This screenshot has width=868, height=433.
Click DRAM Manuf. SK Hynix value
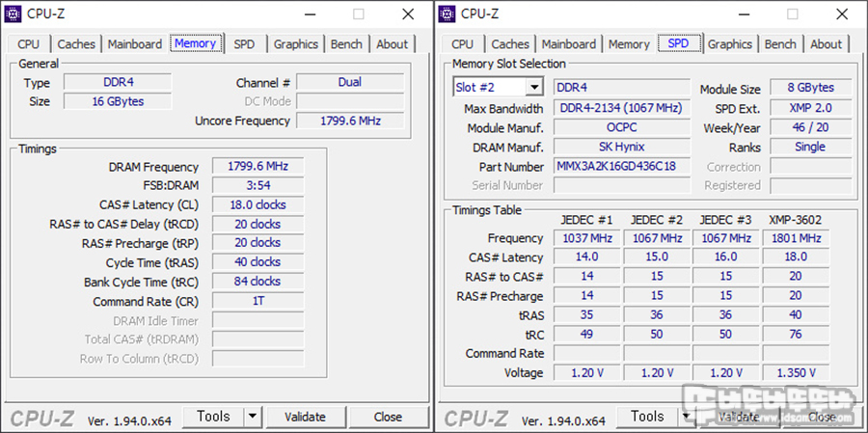point(622,147)
